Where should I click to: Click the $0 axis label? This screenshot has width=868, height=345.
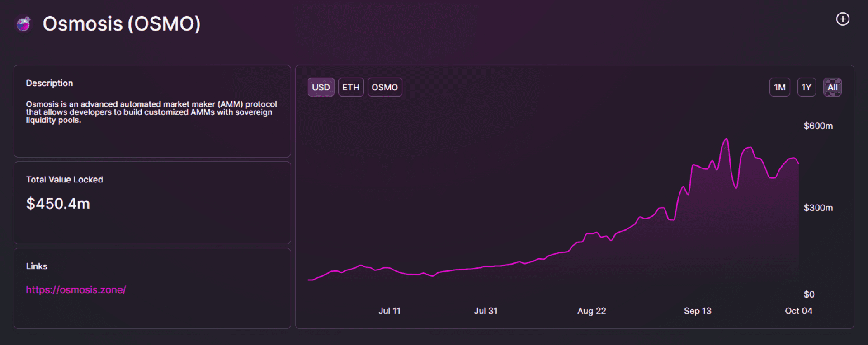pyautogui.click(x=809, y=294)
